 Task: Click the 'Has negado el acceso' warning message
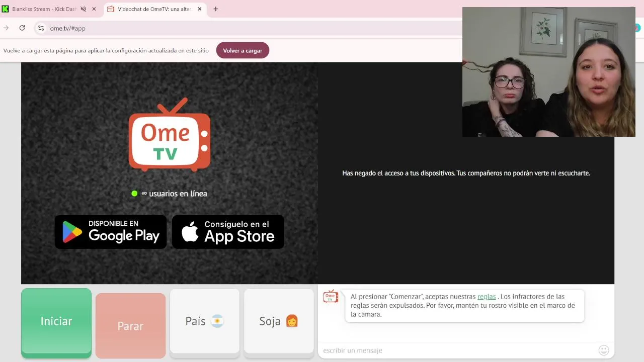[x=466, y=173]
